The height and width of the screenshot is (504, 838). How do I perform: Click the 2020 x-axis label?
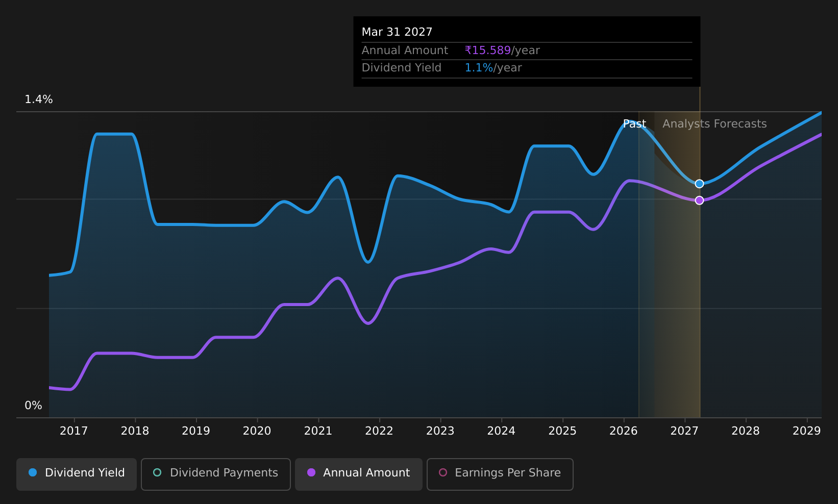(x=257, y=431)
